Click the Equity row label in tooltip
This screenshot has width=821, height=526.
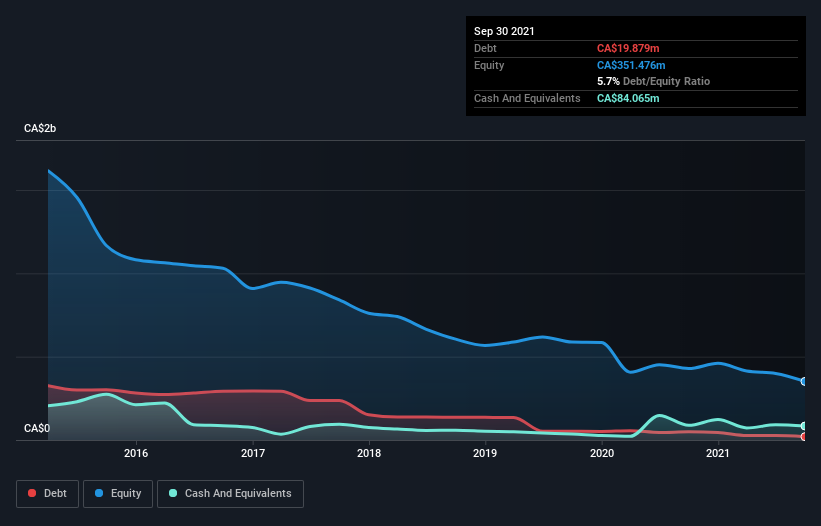tap(489, 65)
